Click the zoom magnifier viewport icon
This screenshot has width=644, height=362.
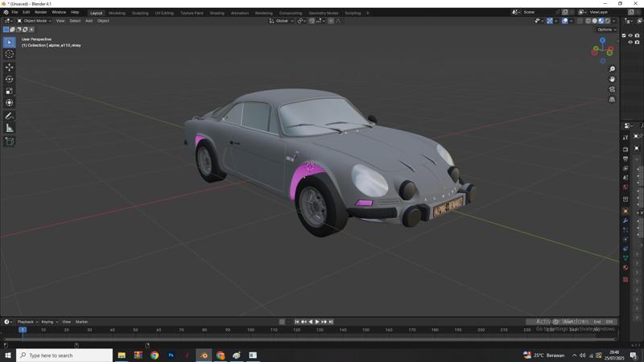(x=613, y=69)
